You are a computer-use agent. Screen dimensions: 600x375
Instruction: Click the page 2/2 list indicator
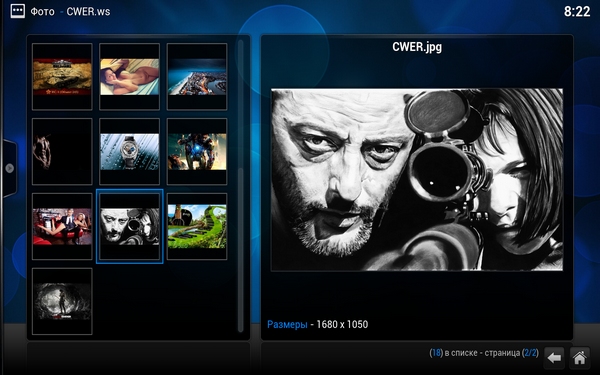(x=484, y=353)
